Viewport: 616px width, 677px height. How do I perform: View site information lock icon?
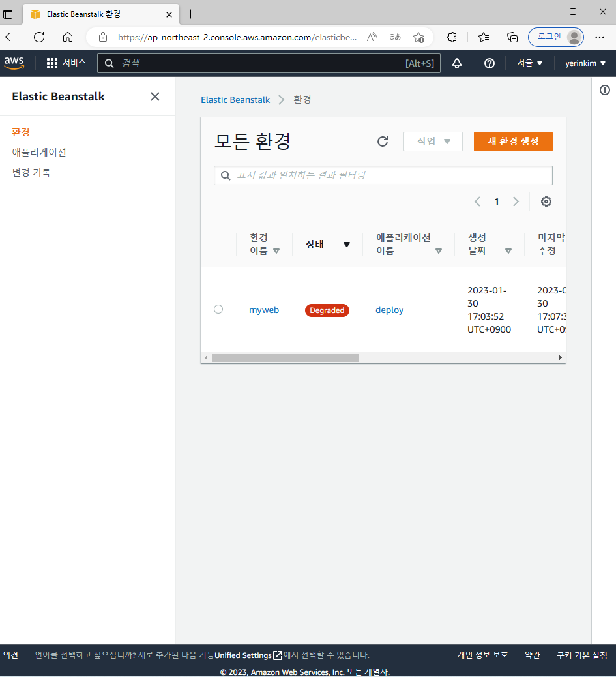(103, 37)
